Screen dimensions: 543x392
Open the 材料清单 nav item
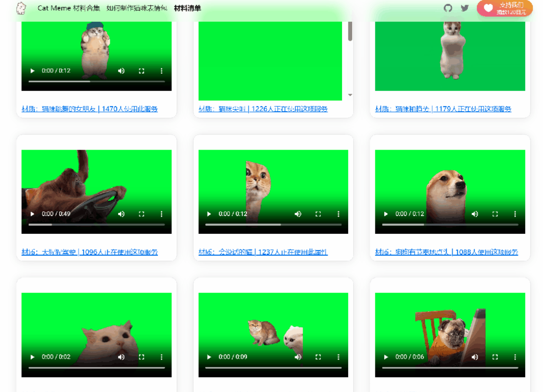(188, 8)
